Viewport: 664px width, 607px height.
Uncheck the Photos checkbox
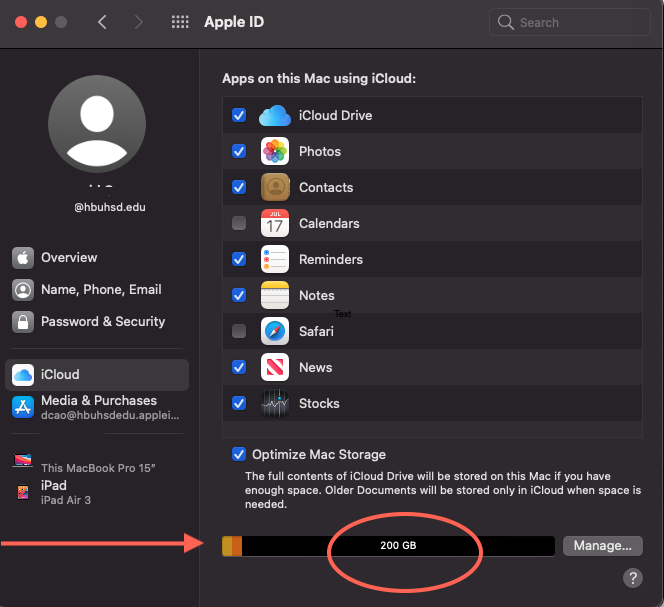coord(239,151)
